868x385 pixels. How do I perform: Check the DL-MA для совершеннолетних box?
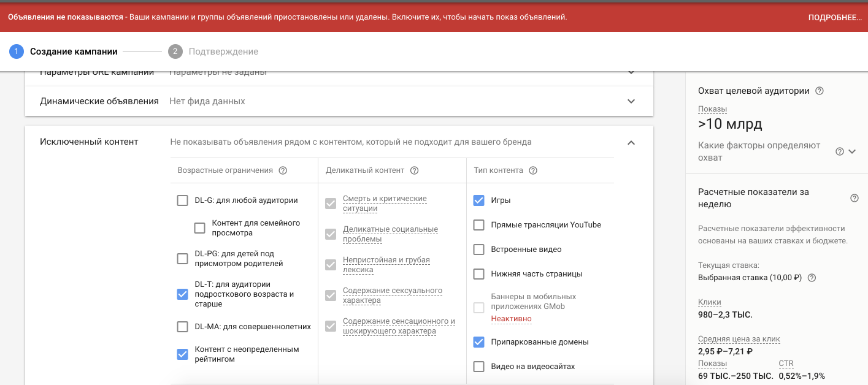182,327
